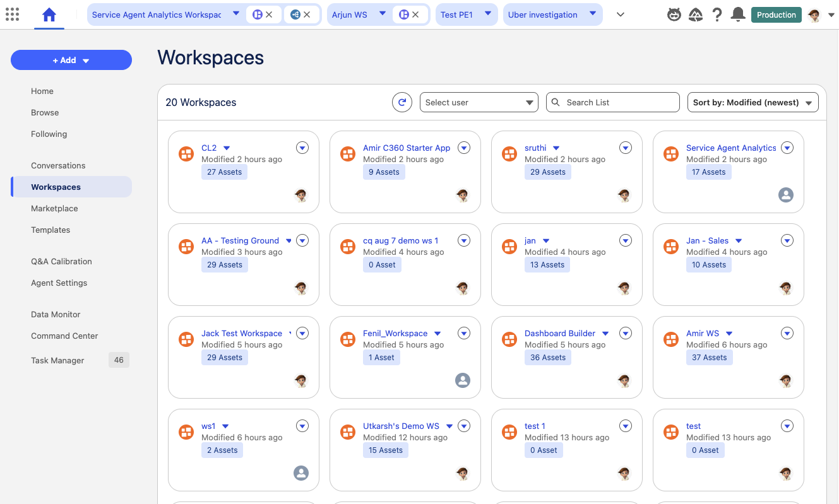Open the circled actions menu on Amir WS card
Screen dimensions: 839x504
tap(787, 333)
